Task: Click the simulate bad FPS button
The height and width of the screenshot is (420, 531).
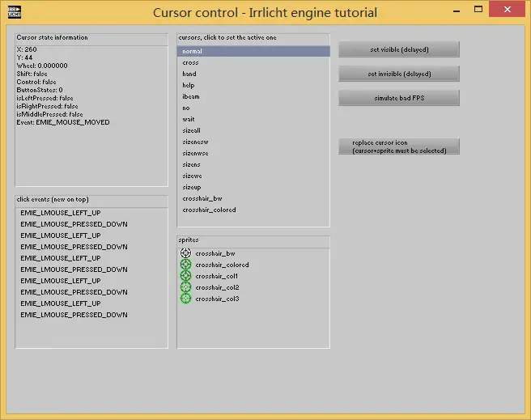Action: 398,98
